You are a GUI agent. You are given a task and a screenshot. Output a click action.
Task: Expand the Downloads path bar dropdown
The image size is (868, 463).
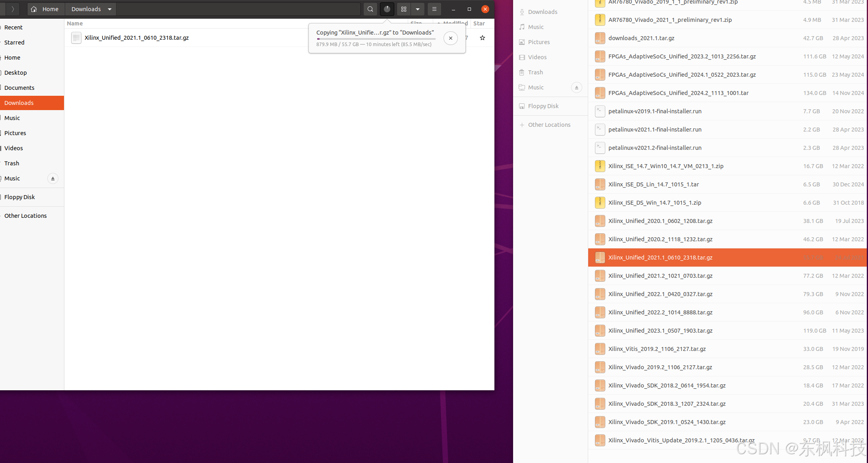coord(110,9)
